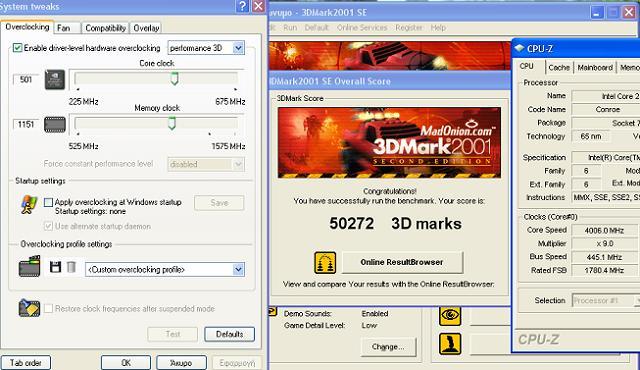Click the Windows startup settings icon
Viewport: 640px width, 370px height.
pyautogui.click(x=29, y=204)
